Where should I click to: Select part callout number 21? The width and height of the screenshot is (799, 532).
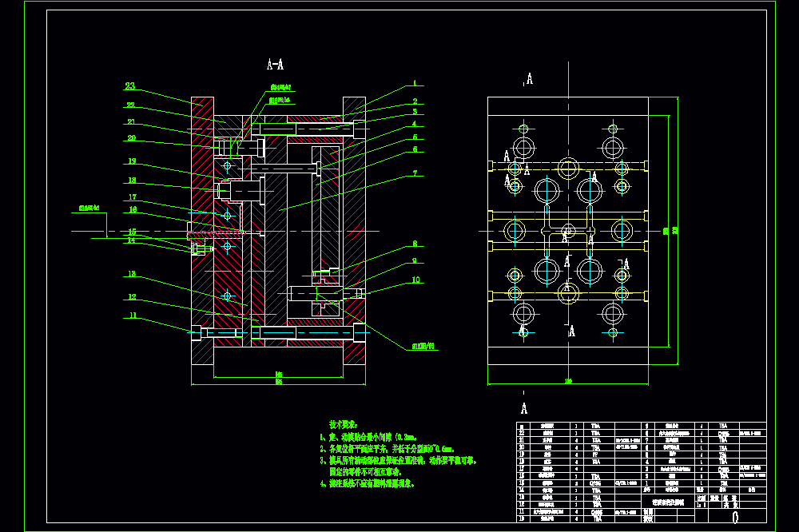click(131, 121)
